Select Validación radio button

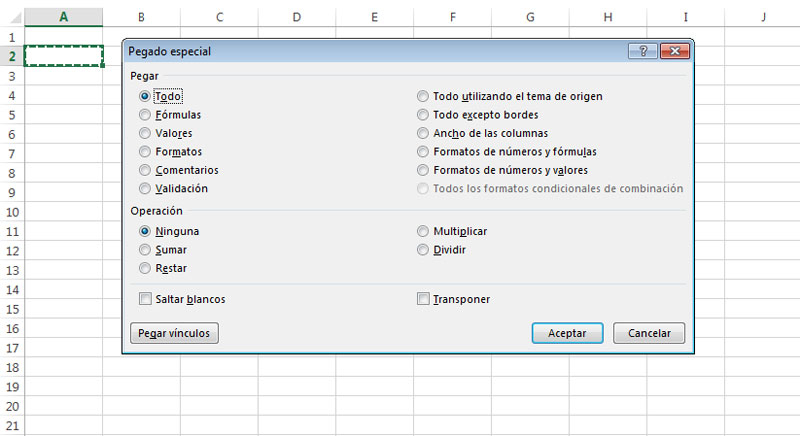point(145,188)
